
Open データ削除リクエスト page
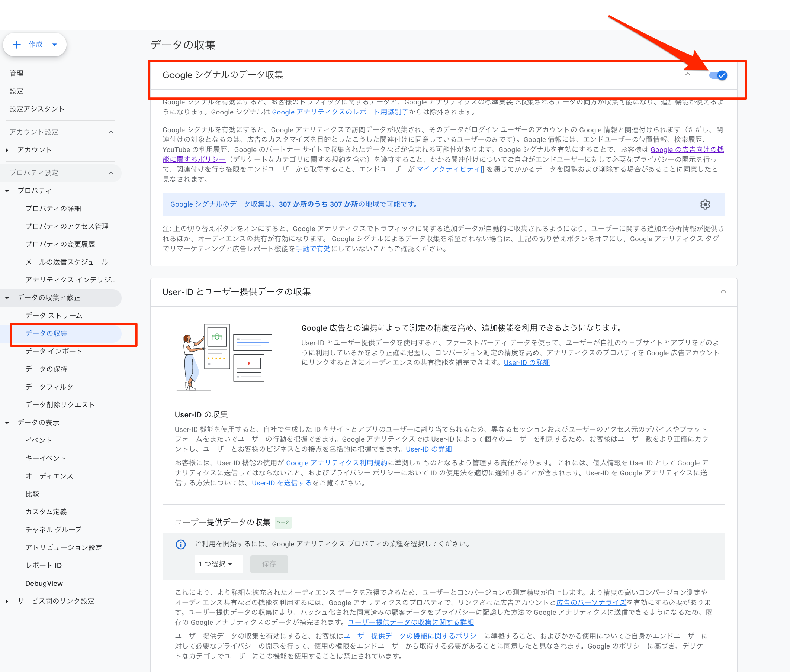coord(60,404)
